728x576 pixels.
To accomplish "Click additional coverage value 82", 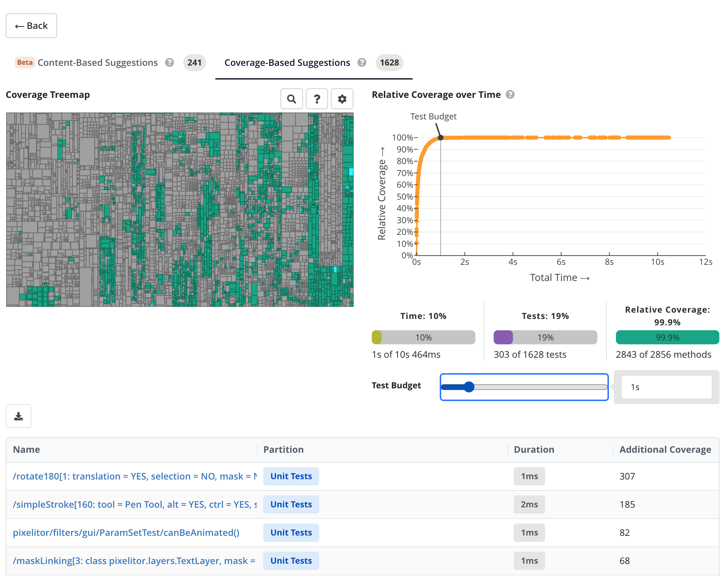I will [x=625, y=533].
